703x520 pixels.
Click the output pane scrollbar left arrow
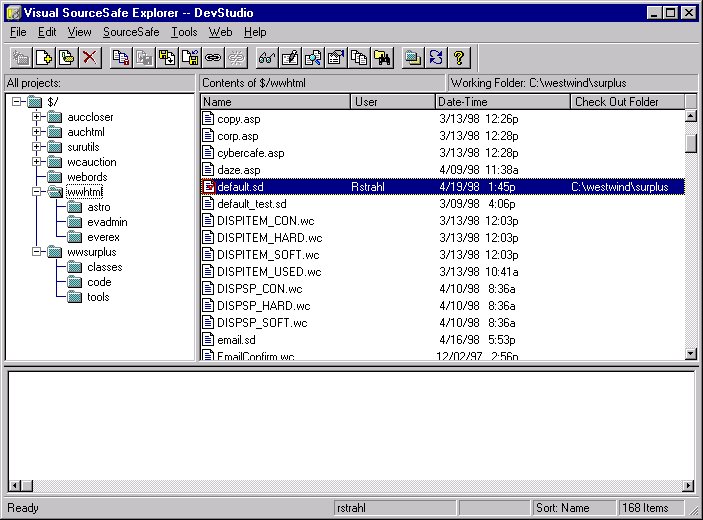point(14,485)
